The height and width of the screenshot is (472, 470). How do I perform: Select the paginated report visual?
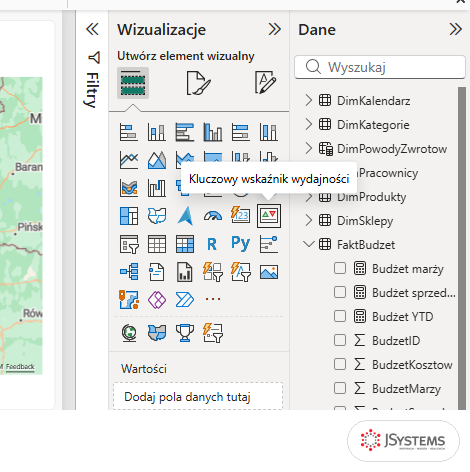(x=185, y=272)
